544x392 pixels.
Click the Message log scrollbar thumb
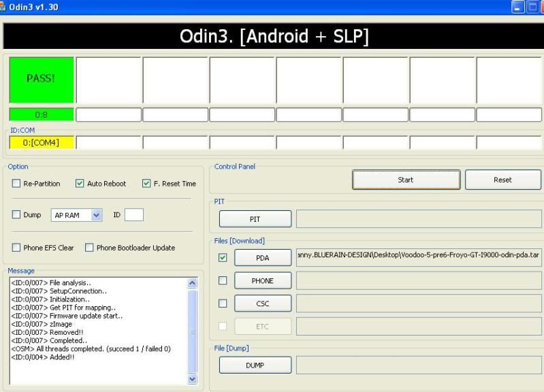(x=192, y=331)
